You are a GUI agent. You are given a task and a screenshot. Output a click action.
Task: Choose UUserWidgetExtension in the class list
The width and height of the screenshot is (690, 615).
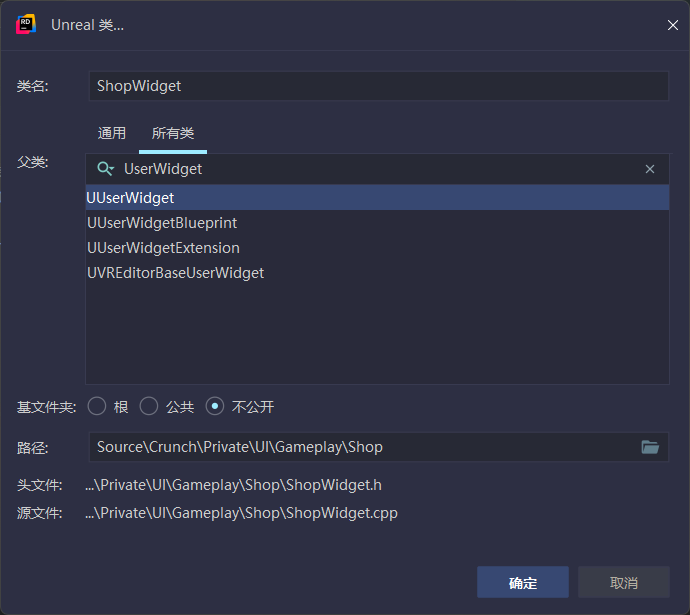(378, 248)
